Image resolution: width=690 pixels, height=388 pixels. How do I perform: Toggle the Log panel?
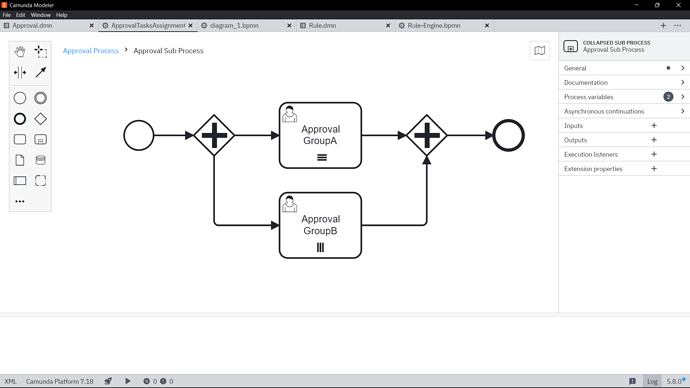pyautogui.click(x=652, y=381)
